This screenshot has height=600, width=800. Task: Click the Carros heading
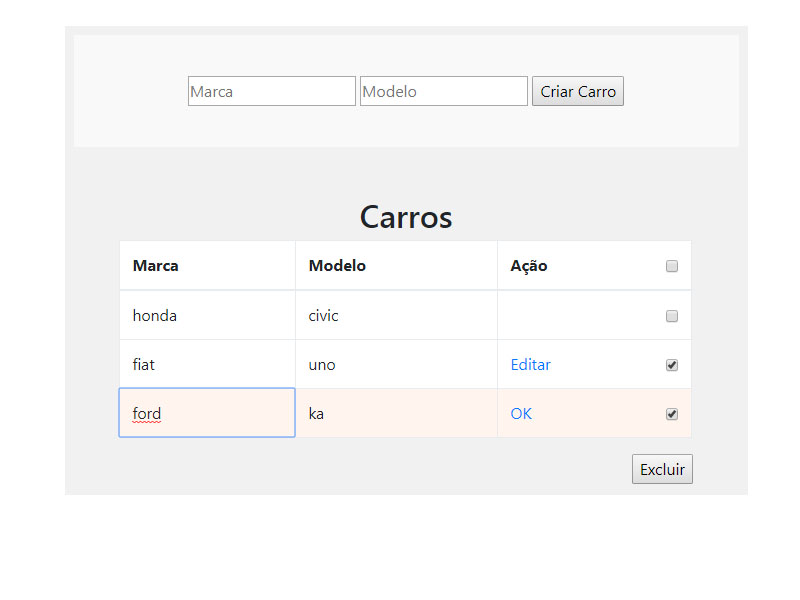click(406, 217)
